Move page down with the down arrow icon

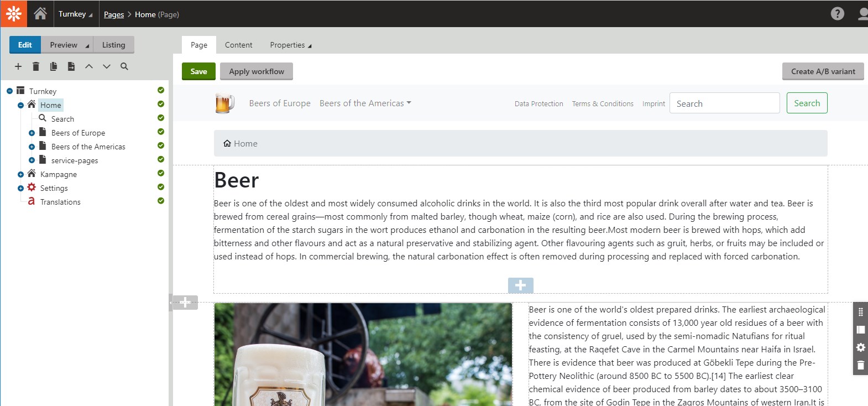107,66
